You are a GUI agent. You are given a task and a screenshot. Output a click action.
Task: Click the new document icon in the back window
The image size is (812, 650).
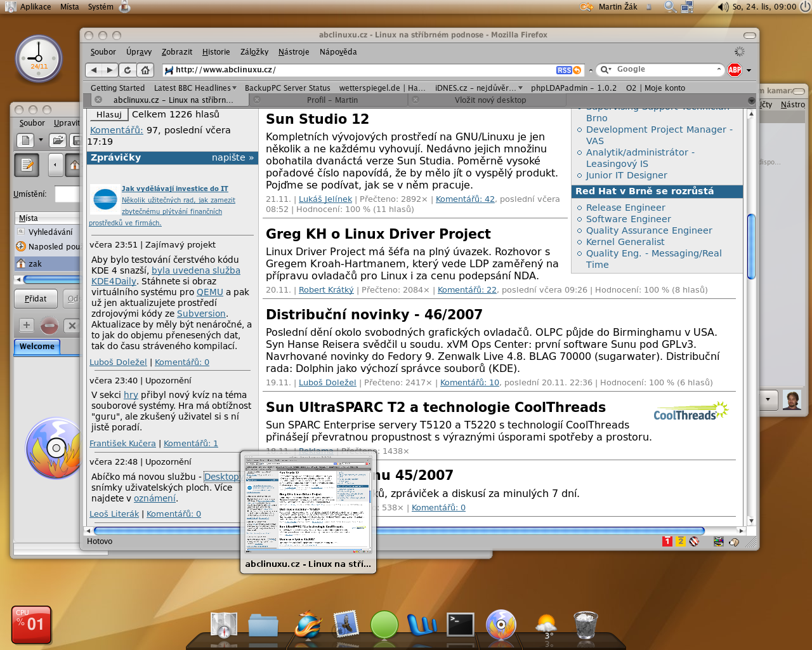coord(25,140)
